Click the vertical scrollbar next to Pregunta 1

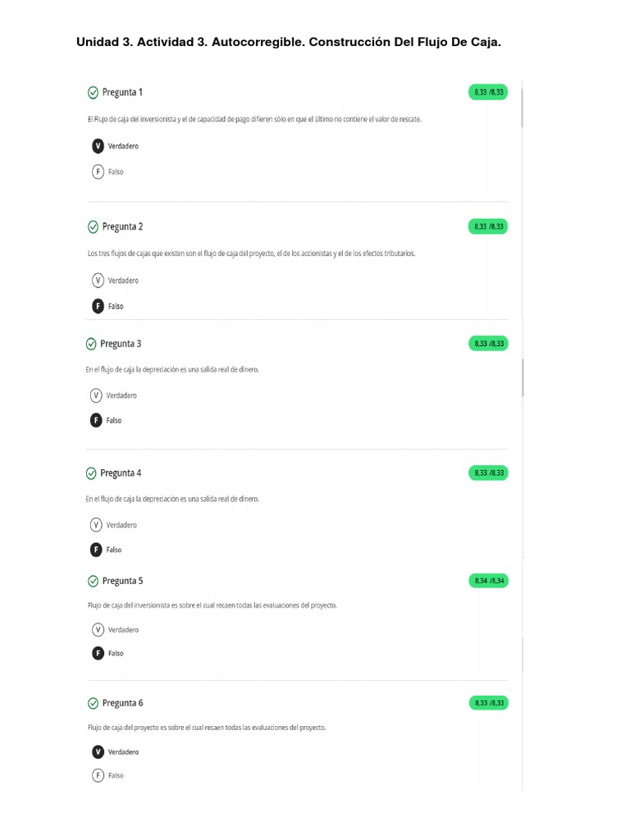[x=522, y=105]
